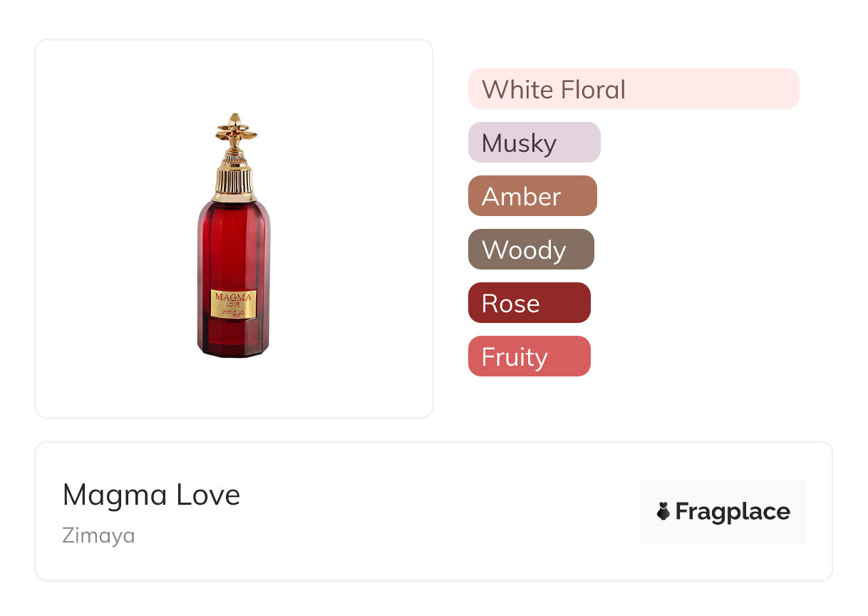The image size is (868, 616).
Task: Select the White Floral accord tag
Action: pos(633,89)
